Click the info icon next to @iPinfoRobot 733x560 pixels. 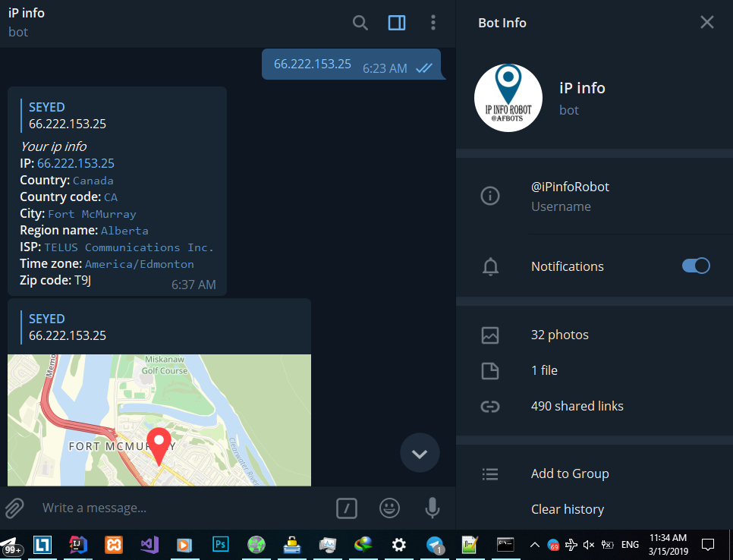tap(490, 195)
